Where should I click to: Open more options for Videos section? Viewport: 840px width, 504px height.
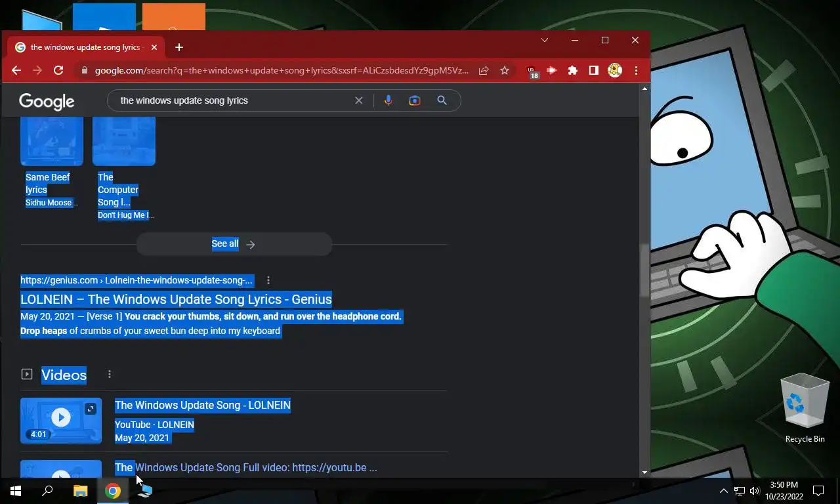coord(110,374)
